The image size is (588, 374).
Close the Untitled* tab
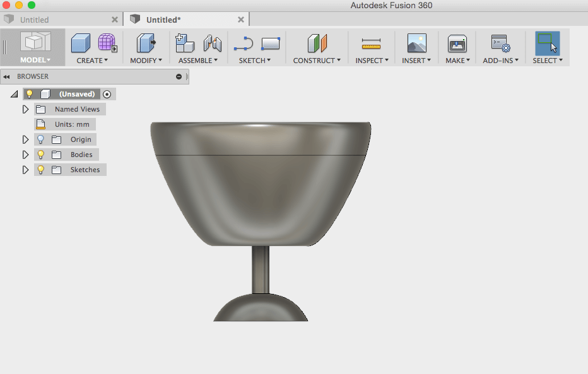pos(241,20)
